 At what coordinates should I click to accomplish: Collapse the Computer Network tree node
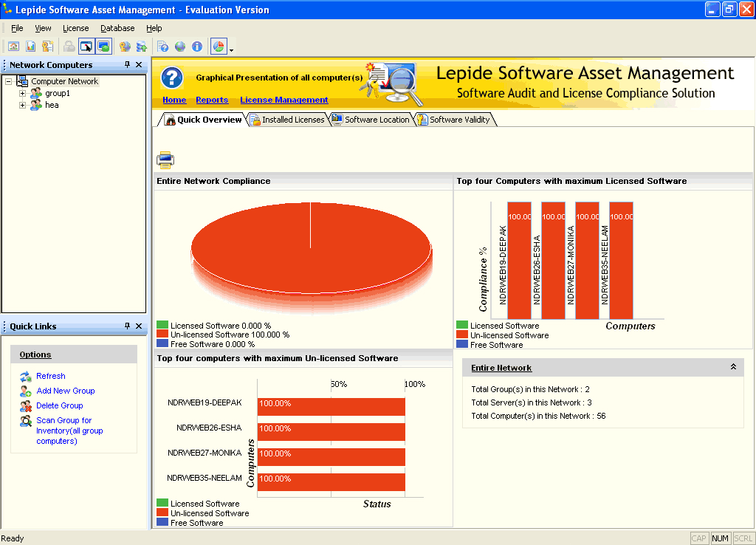[9, 81]
